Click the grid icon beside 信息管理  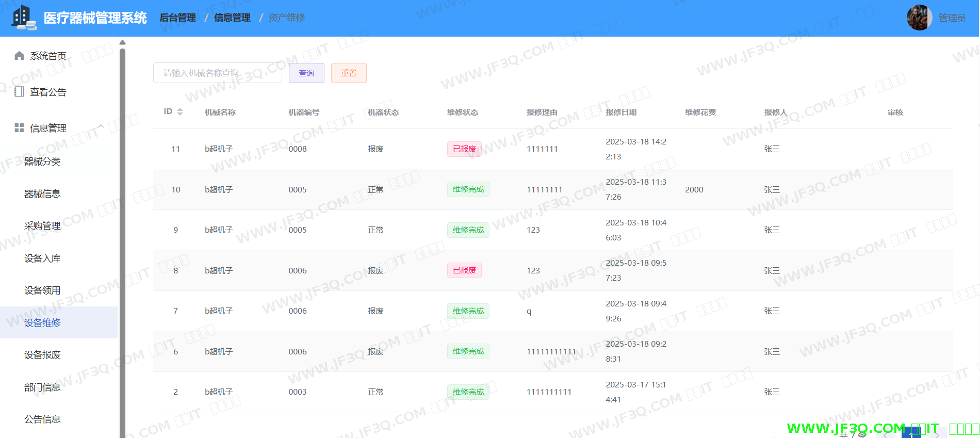tap(19, 128)
